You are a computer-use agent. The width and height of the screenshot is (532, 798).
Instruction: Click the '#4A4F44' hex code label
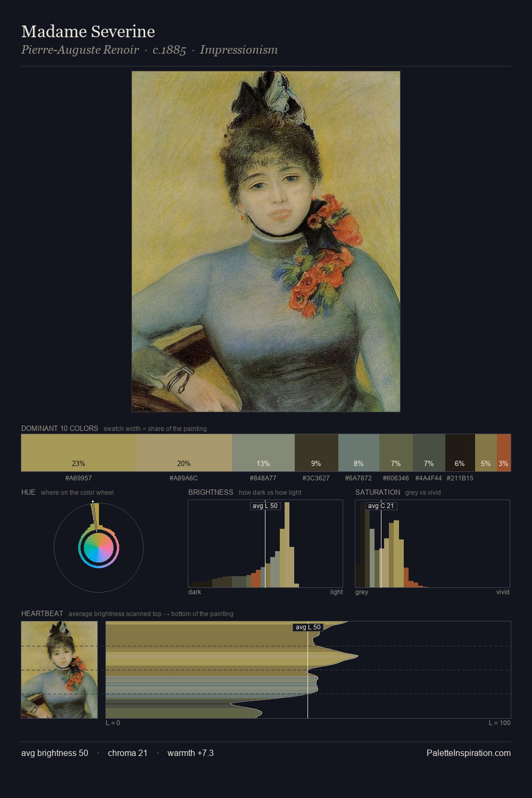(x=429, y=478)
